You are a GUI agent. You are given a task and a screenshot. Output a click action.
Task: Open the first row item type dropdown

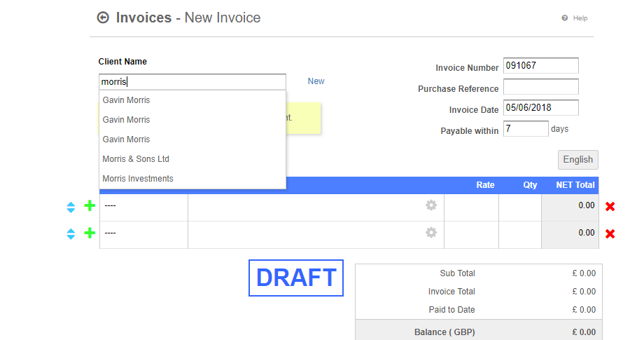143,206
